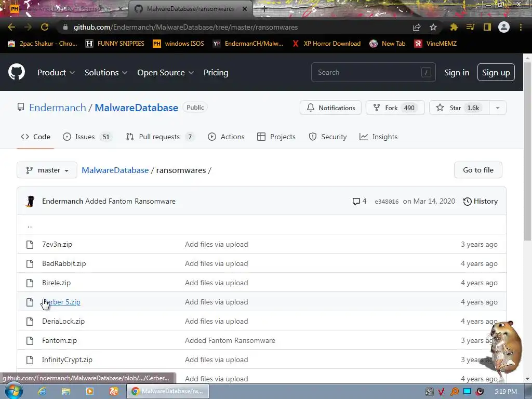The image size is (532, 399).
Task: Open the VineMEMZ bookmark
Action: pyautogui.click(x=435, y=44)
